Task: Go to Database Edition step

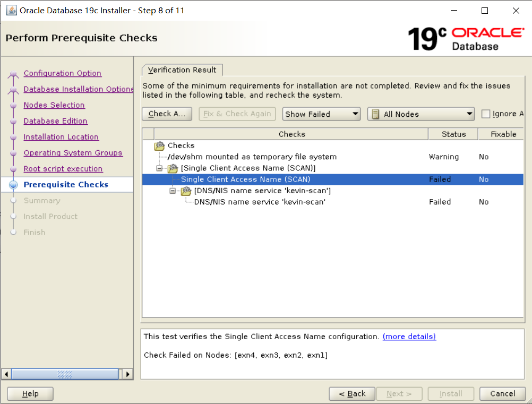Action: pos(55,121)
